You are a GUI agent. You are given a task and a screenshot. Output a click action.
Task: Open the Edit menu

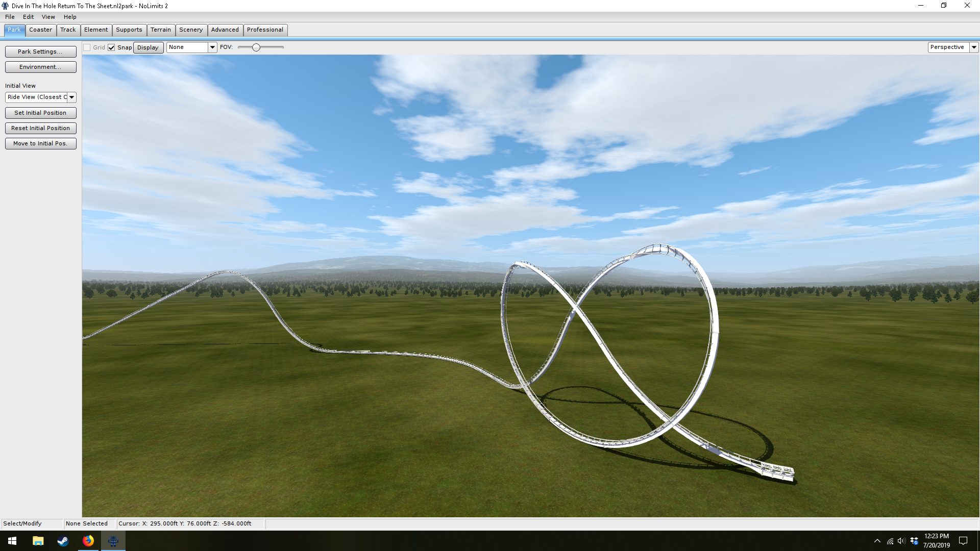pos(28,17)
